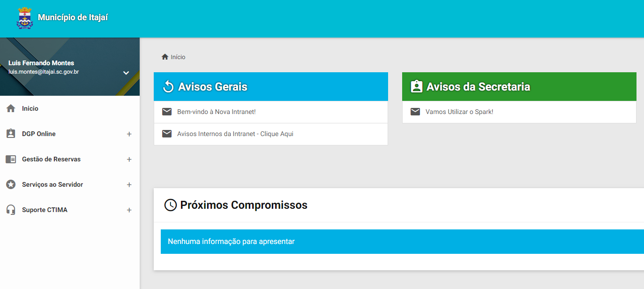Click the envelope icon beside Vamos Utilizar o Spark
644x289 pixels.
[x=415, y=112]
